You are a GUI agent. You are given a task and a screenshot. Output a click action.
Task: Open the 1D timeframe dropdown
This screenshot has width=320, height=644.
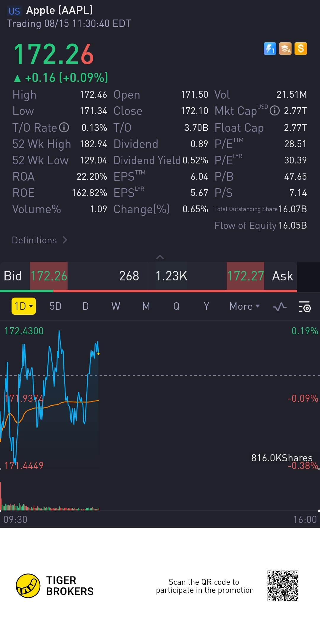pyautogui.click(x=24, y=306)
